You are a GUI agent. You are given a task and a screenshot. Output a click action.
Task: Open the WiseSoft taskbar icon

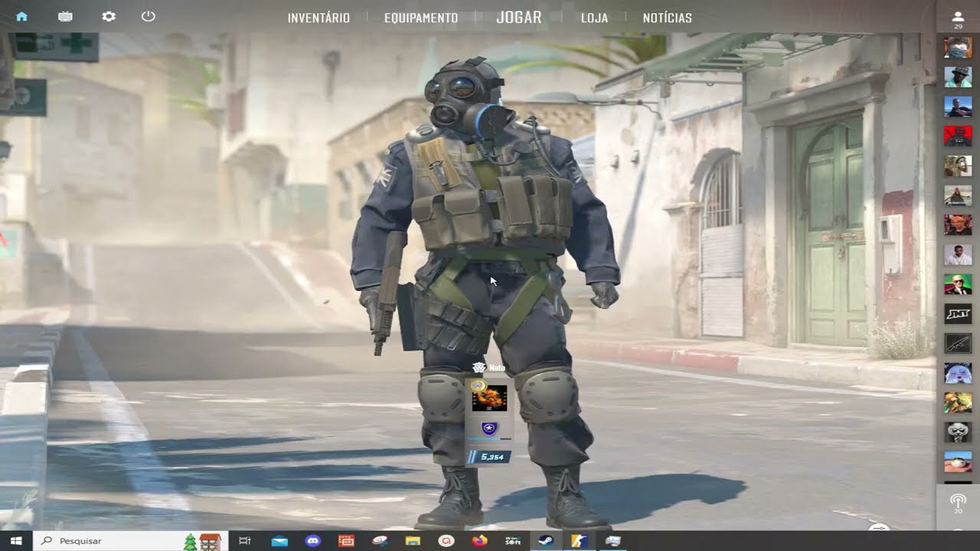coord(513,541)
